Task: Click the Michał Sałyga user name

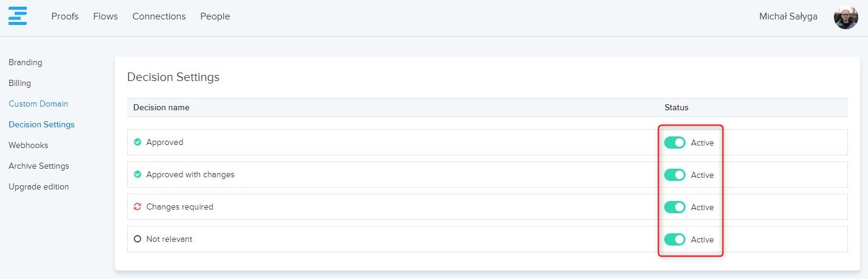Action: pyautogui.click(x=789, y=16)
